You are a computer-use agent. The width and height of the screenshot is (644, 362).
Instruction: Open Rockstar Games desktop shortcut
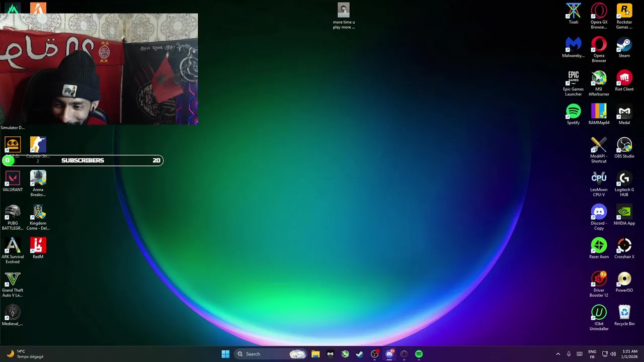[x=624, y=16]
